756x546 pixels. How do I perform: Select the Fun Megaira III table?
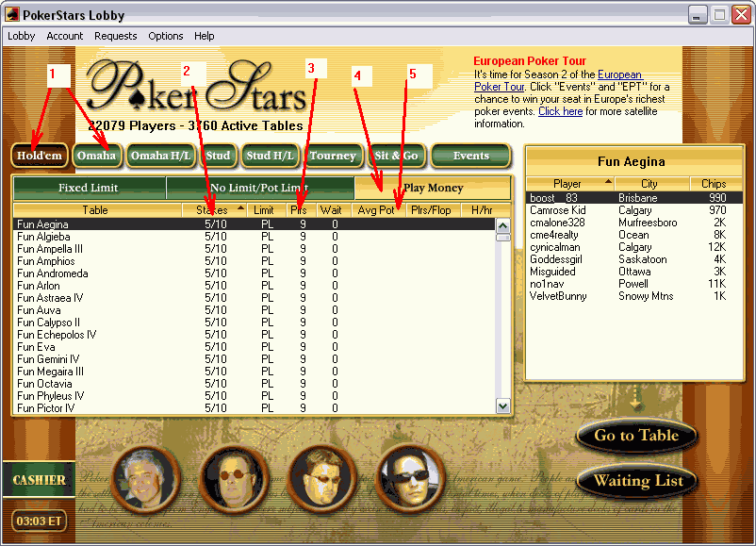coord(255,372)
